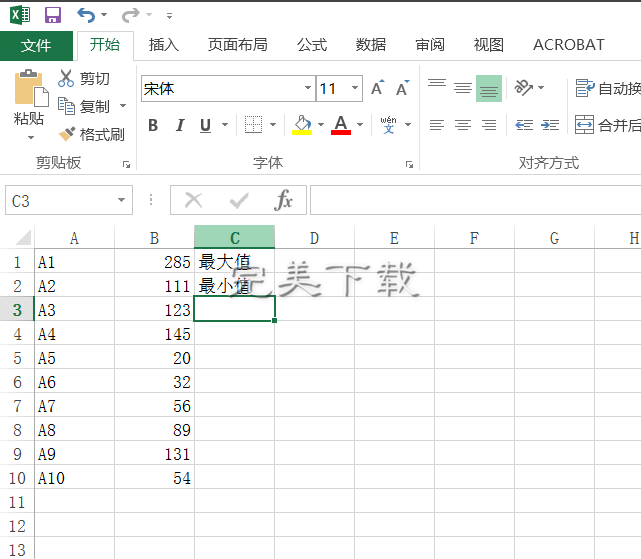Expand the Copy options arrow
Image resolution: width=641 pixels, height=559 pixels.
click(x=123, y=106)
